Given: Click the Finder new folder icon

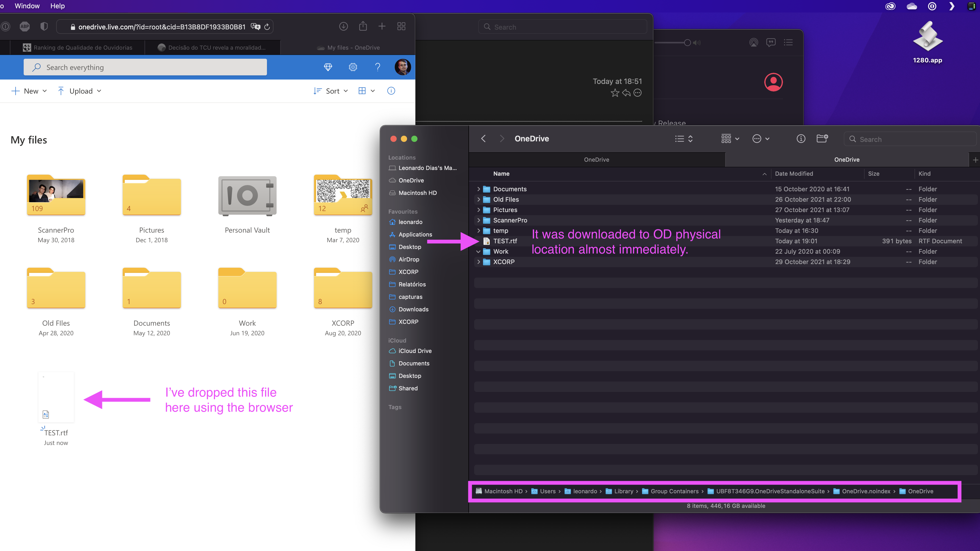Looking at the screenshot, I should click(822, 139).
